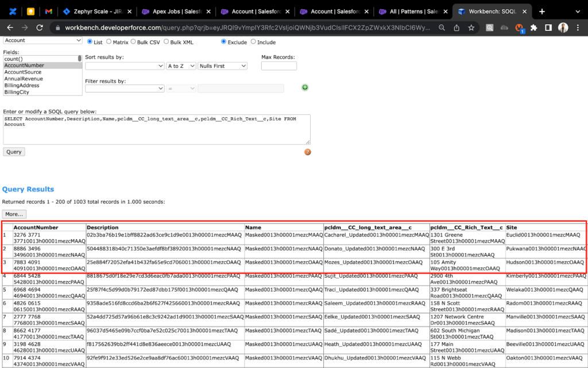Screen dimensions: 588x368
Task: Open a new browser tab with plus icon
Action: click(542, 11)
